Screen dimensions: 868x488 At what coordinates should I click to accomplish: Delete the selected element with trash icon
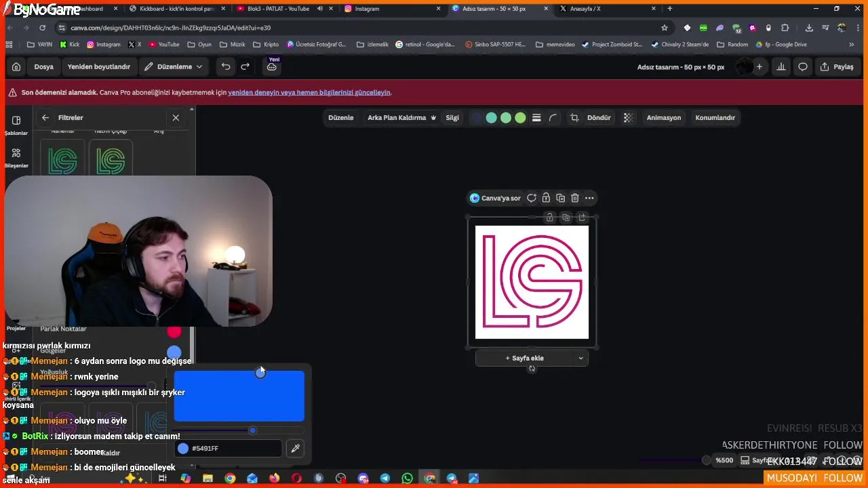[x=575, y=198]
